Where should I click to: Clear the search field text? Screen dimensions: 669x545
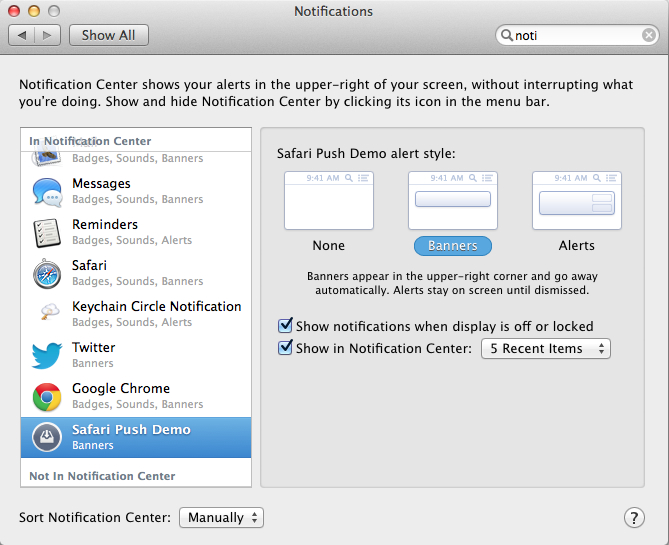click(649, 35)
